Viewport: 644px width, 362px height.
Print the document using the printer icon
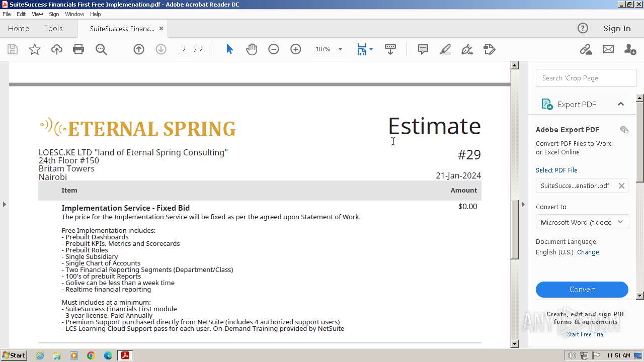78,49
